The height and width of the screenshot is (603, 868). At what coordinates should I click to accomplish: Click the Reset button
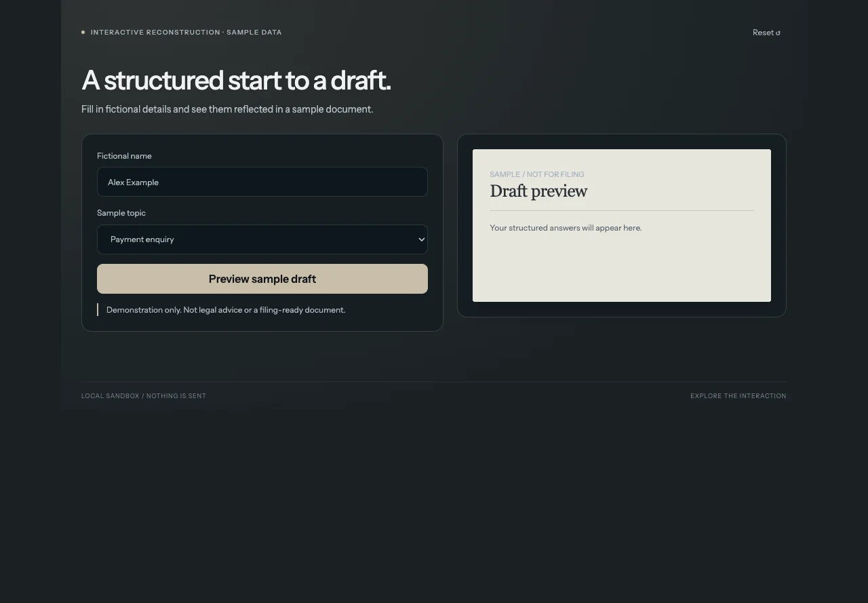point(766,33)
